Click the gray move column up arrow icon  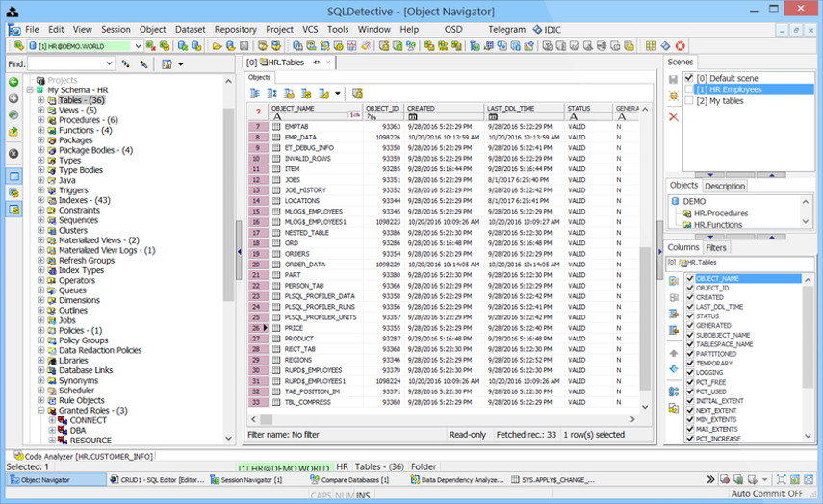click(x=674, y=354)
